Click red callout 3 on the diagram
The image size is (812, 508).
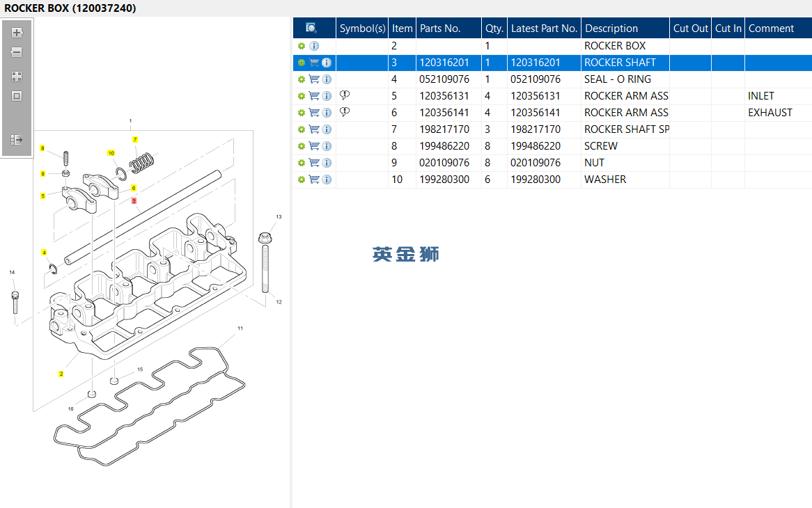click(x=134, y=200)
